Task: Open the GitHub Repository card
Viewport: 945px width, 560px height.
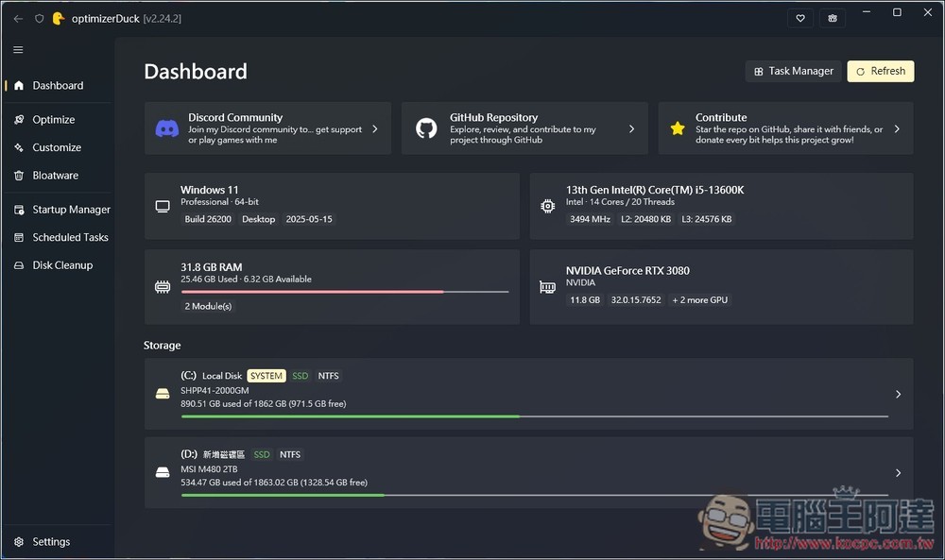Action: (x=524, y=128)
